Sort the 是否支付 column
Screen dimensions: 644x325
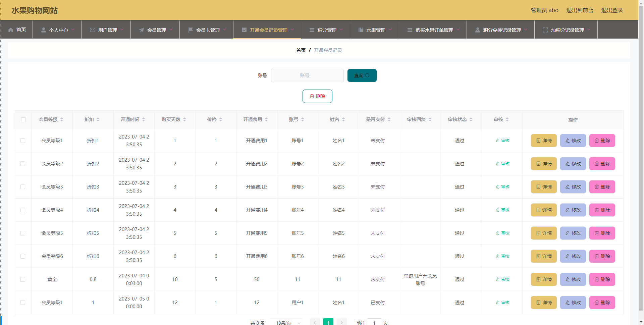pyautogui.click(x=389, y=119)
